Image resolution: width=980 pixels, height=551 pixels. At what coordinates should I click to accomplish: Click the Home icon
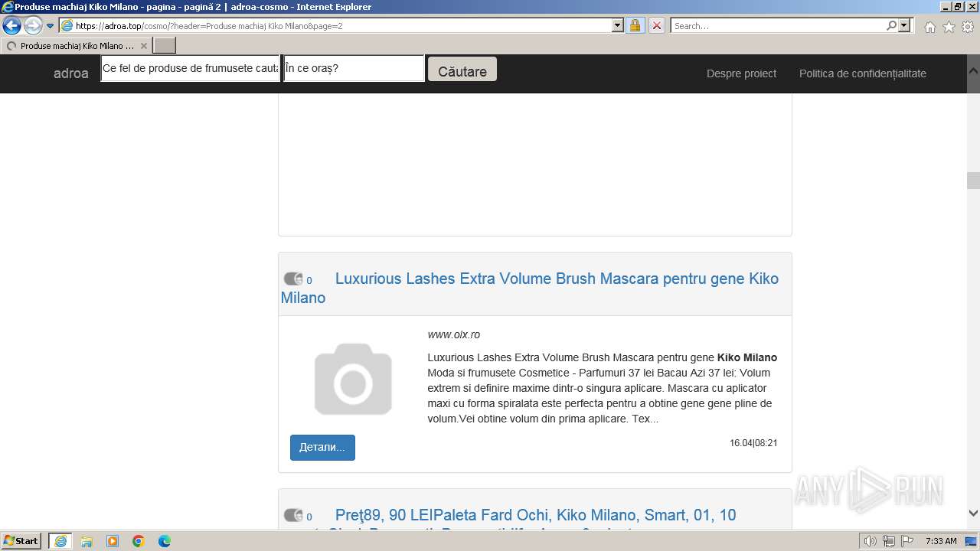point(929,27)
